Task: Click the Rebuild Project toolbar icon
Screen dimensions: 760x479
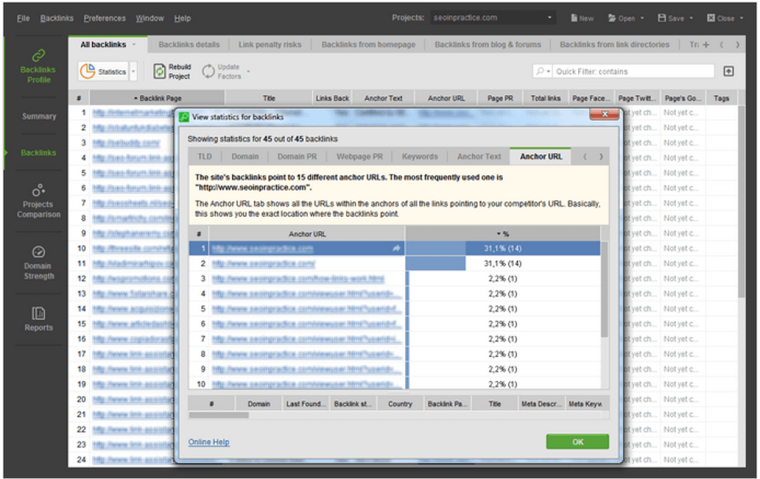Action: [159, 71]
